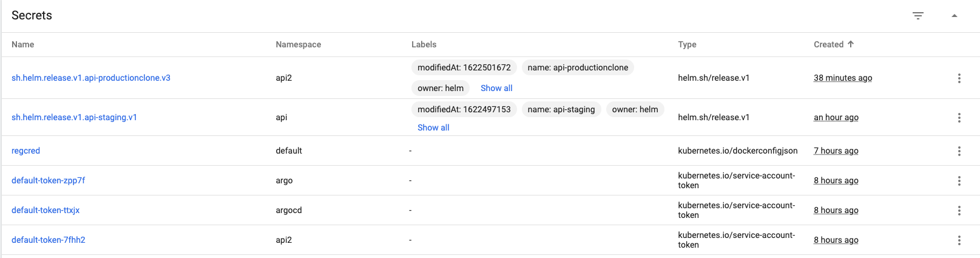Open sh.helm.release.v1.api-productionclone.v3 secret link
The width and height of the screenshot is (980, 258).
click(91, 78)
